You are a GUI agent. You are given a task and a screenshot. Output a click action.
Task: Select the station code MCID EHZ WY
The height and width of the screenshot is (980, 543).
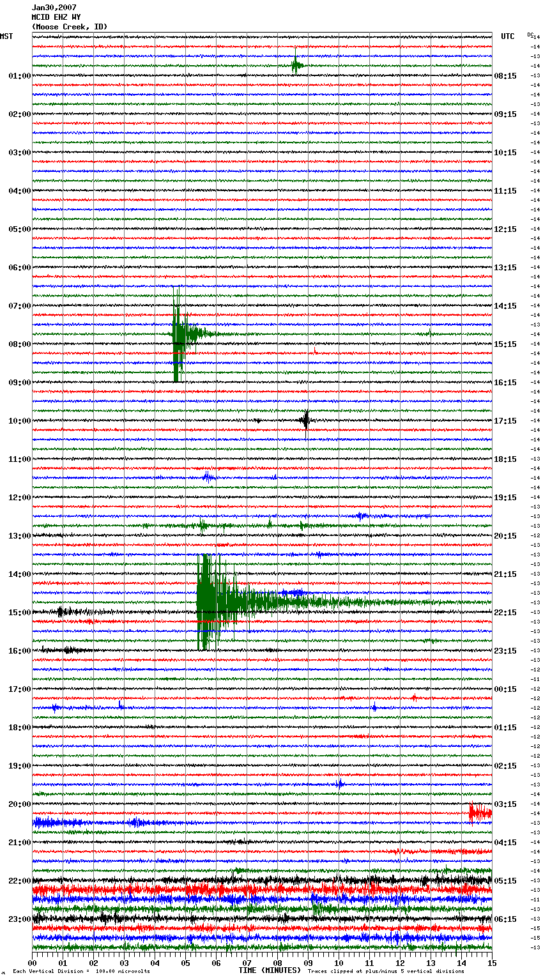pos(56,17)
